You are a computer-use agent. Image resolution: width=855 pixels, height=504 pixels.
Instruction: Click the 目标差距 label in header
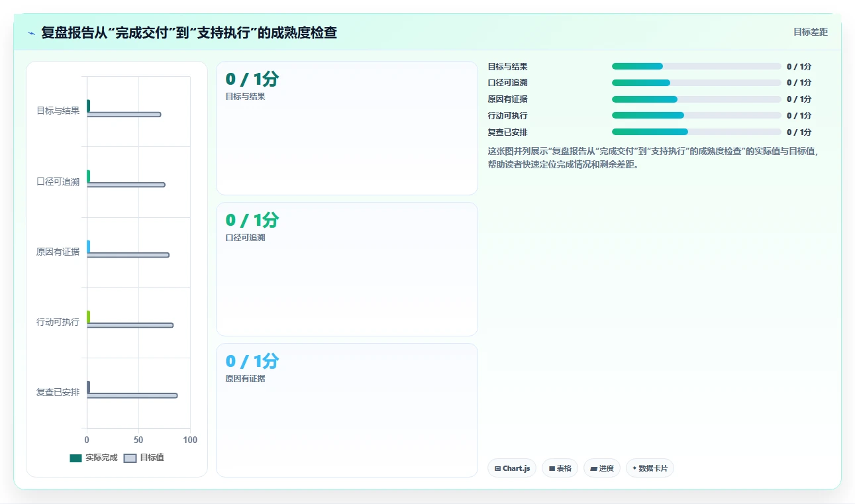(x=811, y=32)
